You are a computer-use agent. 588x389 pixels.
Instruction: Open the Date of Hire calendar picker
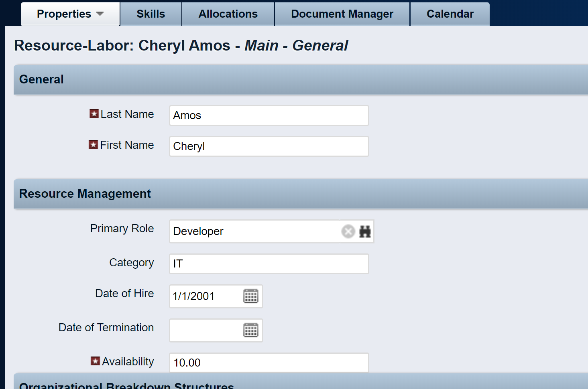coord(251,296)
